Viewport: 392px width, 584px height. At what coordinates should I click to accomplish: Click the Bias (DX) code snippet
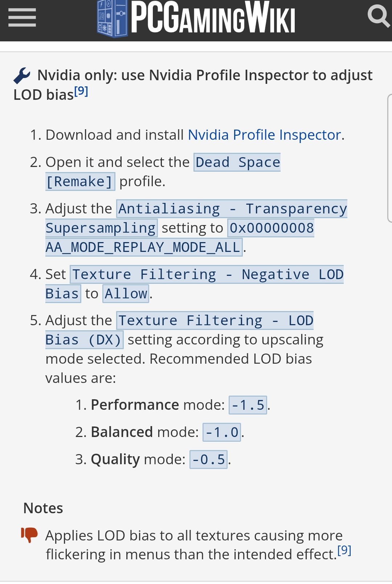tap(84, 340)
